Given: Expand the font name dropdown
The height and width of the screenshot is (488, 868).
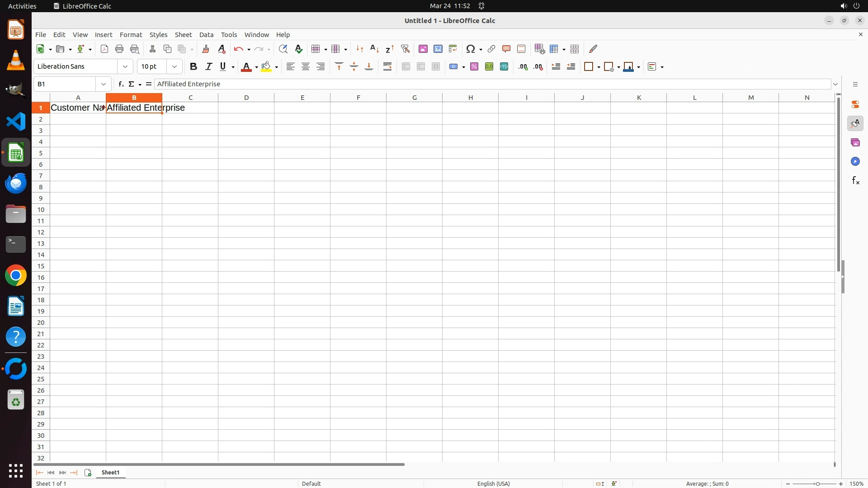Looking at the screenshot, I should 125,67.
